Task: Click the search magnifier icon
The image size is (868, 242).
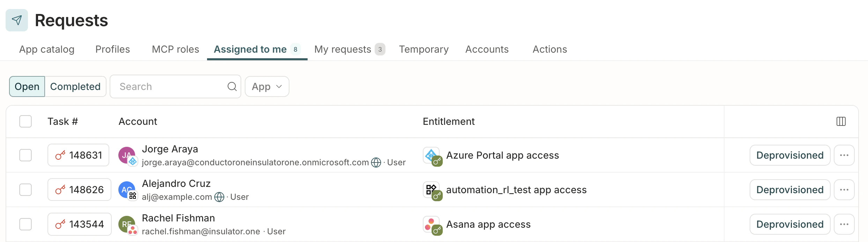Action: click(x=232, y=86)
